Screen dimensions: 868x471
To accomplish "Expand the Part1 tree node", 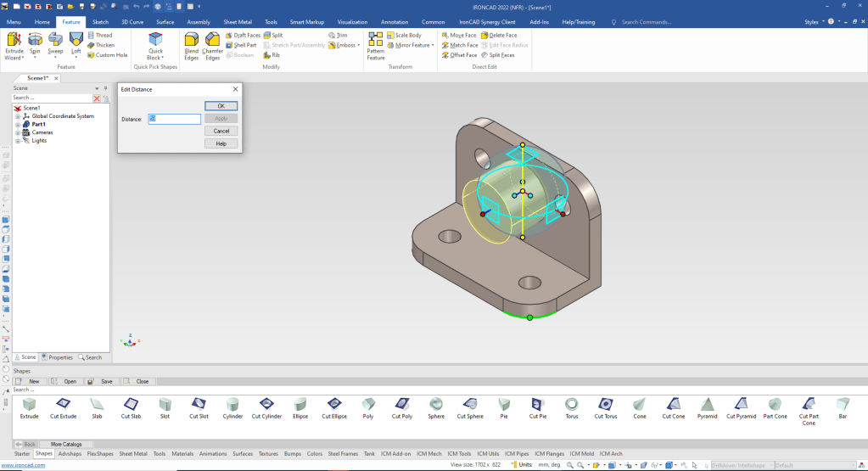I will tap(17, 124).
